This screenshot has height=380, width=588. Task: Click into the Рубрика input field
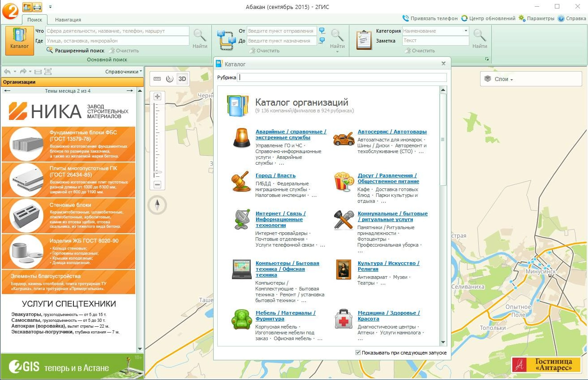pos(343,77)
